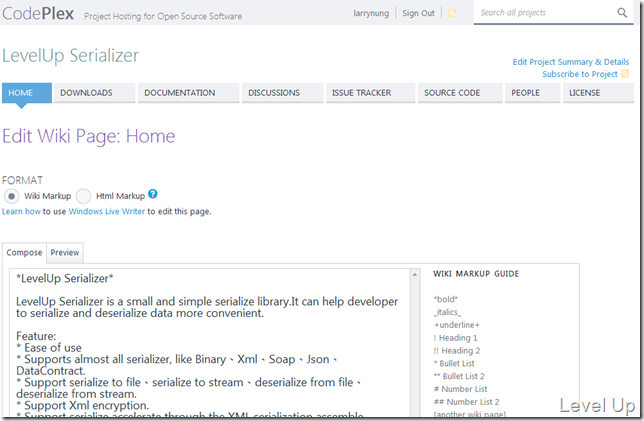
Task: Click the +underline+ markup guide entry
Action: click(457, 325)
